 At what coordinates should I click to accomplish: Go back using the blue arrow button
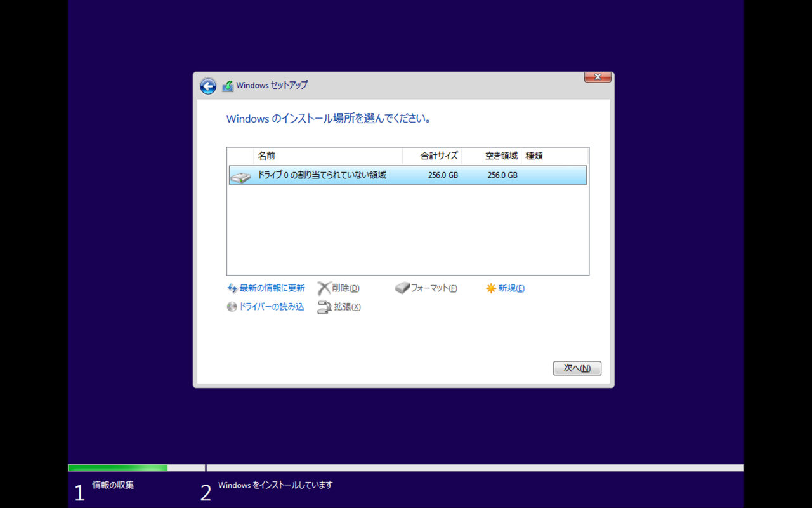208,86
